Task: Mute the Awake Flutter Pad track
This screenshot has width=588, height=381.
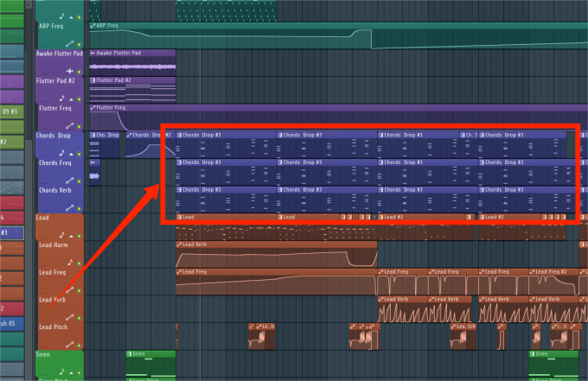Action: [80, 72]
